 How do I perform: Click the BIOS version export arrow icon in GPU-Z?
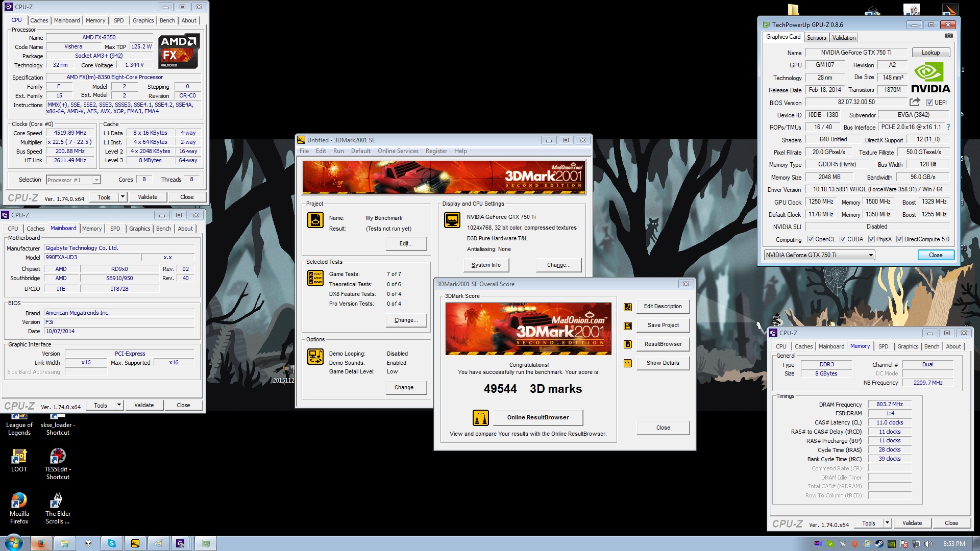915,102
